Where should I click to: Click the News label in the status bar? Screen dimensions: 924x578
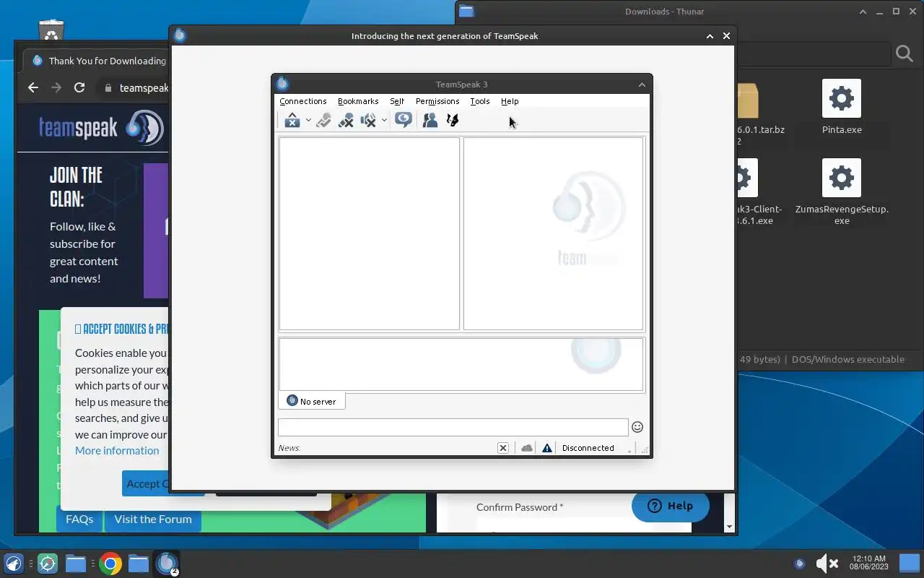click(289, 448)
